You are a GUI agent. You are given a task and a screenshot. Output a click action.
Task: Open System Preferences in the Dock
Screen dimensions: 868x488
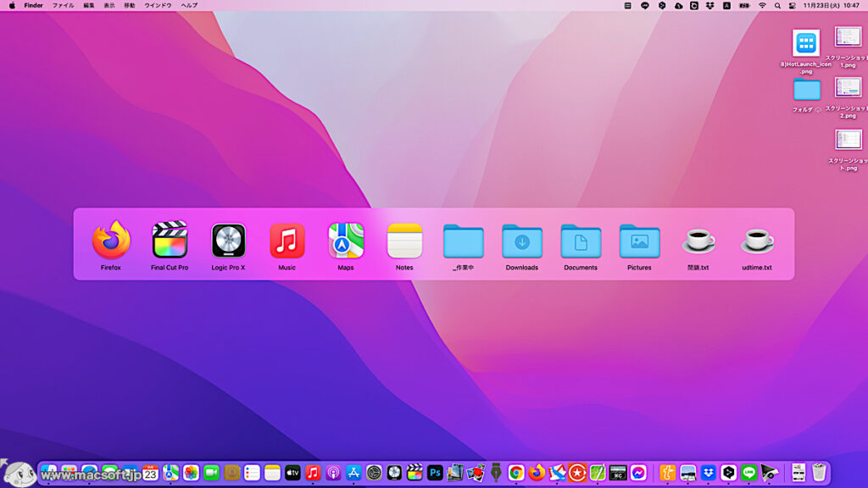(x=374, y=473)
